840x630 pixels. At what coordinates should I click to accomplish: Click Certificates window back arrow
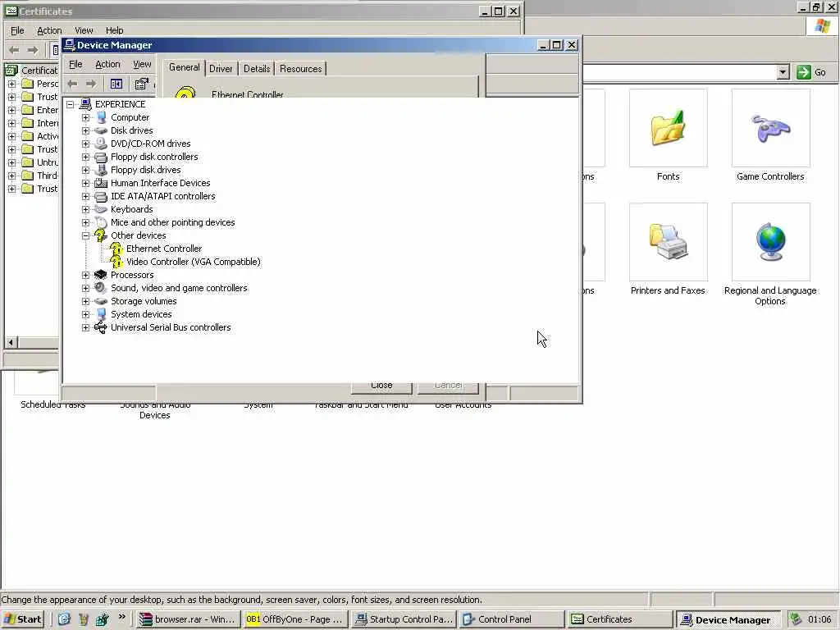(x=15, y=50)
